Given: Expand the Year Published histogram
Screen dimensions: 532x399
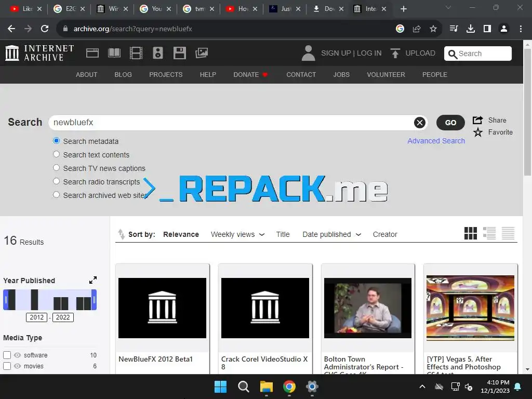Looking at the screenshot, I should tap(93, 280).
